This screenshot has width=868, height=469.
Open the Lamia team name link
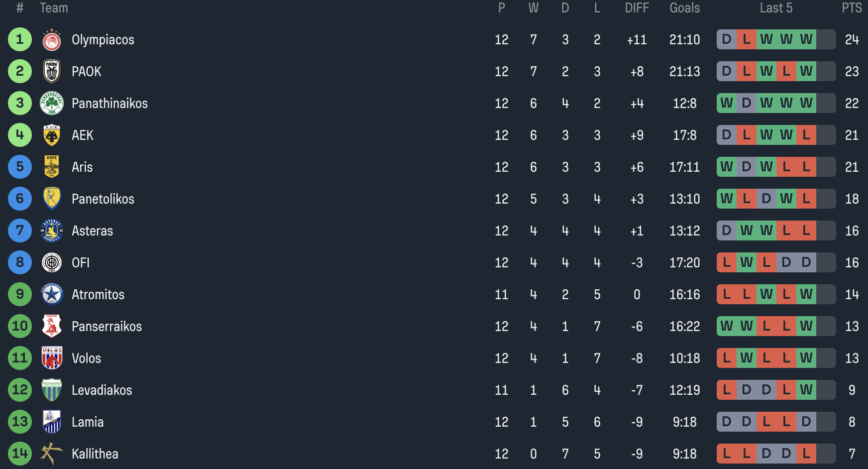88,422
